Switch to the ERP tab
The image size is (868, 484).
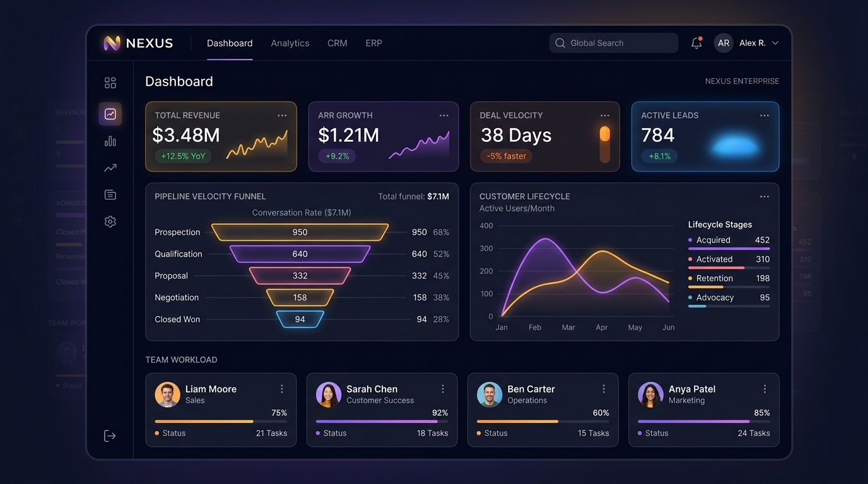374,43
